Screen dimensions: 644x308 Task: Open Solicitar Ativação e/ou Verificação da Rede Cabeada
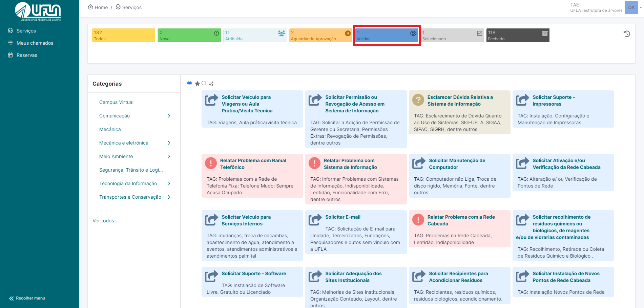click(563, 172)
